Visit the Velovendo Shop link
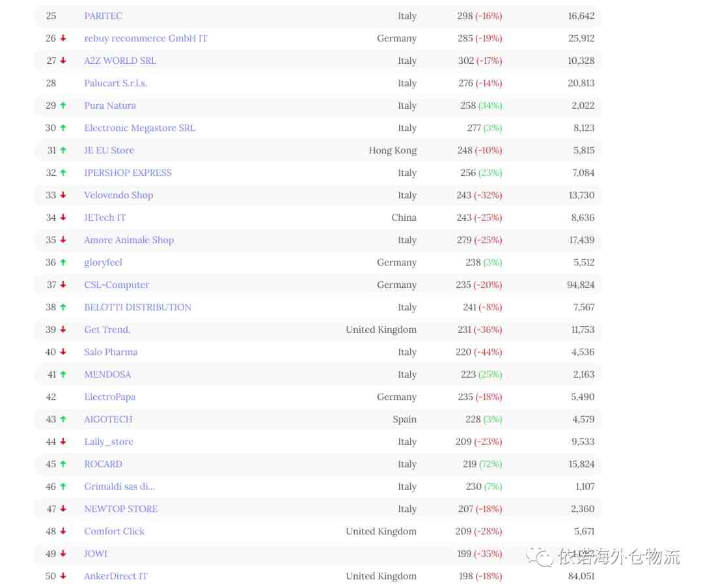This screenshot has height=588, width=703. [119, 195]
